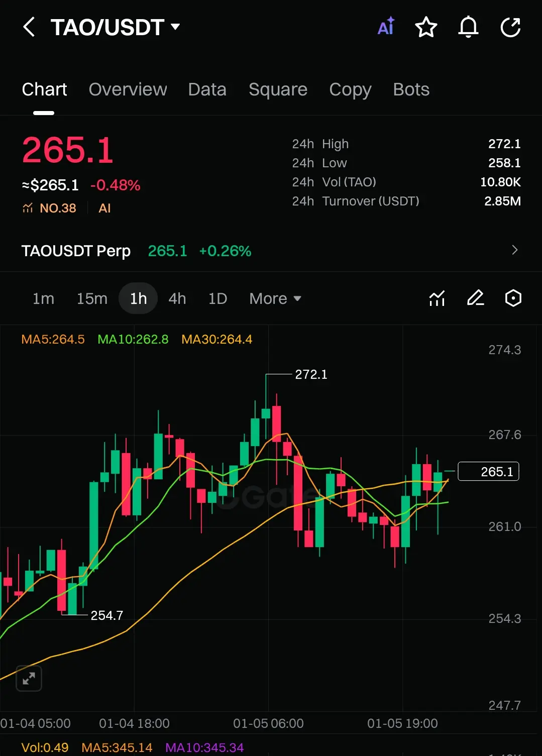This screenshot has height=756, width=542.
Task: Tap the MA5:264.5 indicator label
Action: pyautogui.click(x=53, y=339)
